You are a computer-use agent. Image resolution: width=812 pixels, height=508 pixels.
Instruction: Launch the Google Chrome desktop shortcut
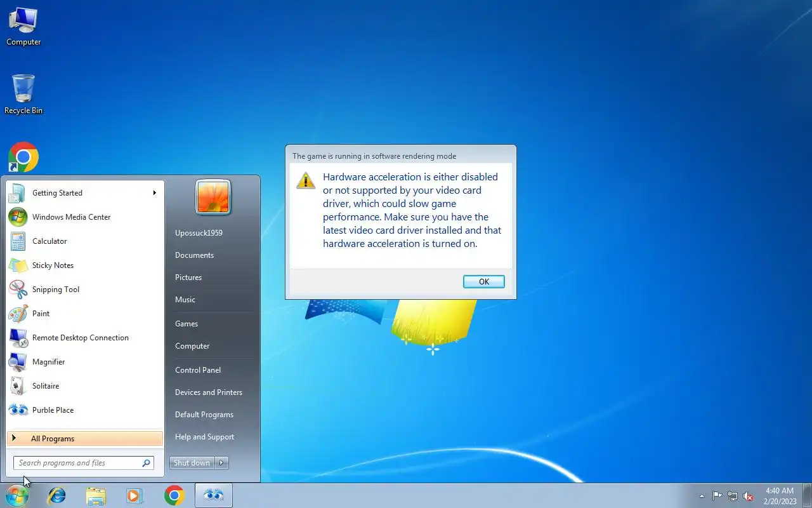pos(23,157)
